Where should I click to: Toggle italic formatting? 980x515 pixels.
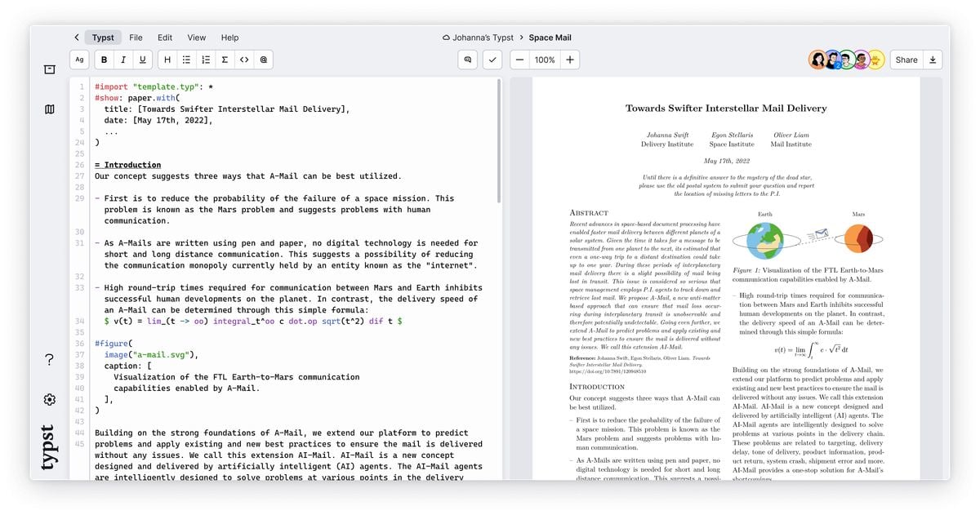click(123, 60)
